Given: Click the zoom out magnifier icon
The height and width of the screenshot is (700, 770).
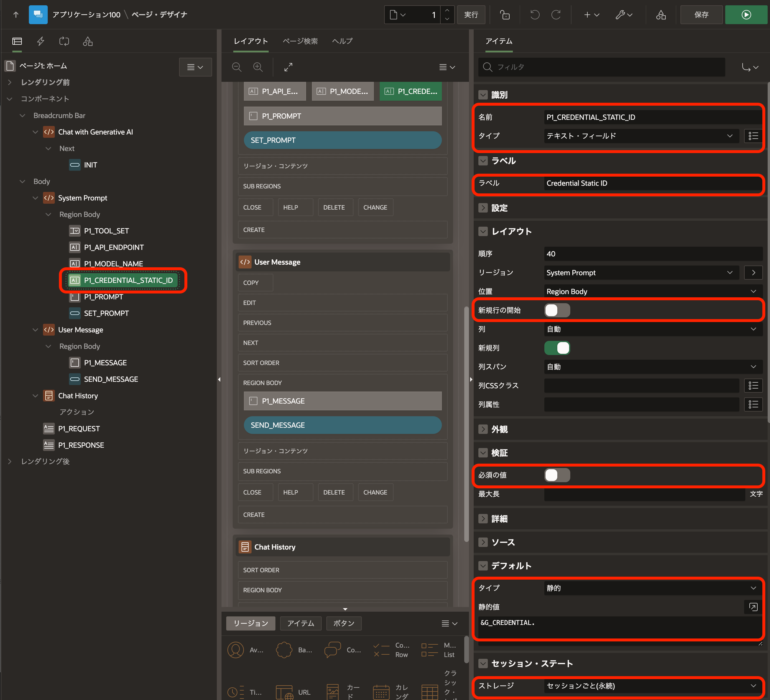Looking at the screenshot, I should tap(237, 67).
